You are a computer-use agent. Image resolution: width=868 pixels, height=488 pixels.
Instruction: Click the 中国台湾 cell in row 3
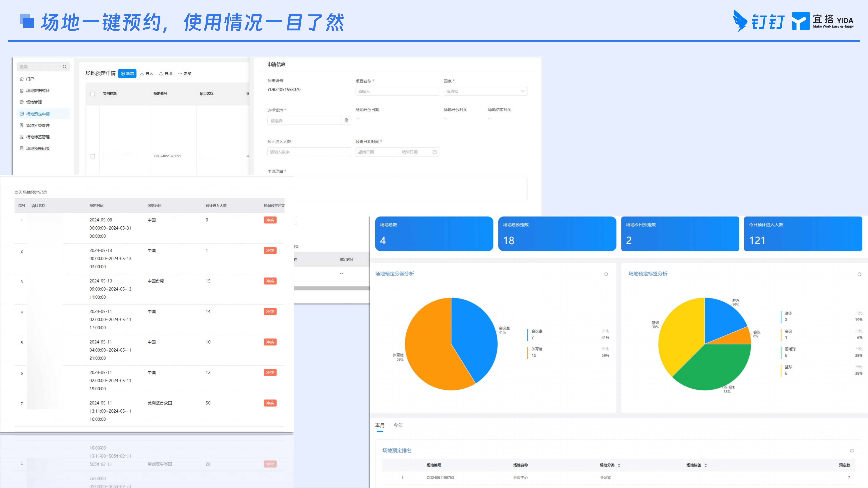(156, 281)
